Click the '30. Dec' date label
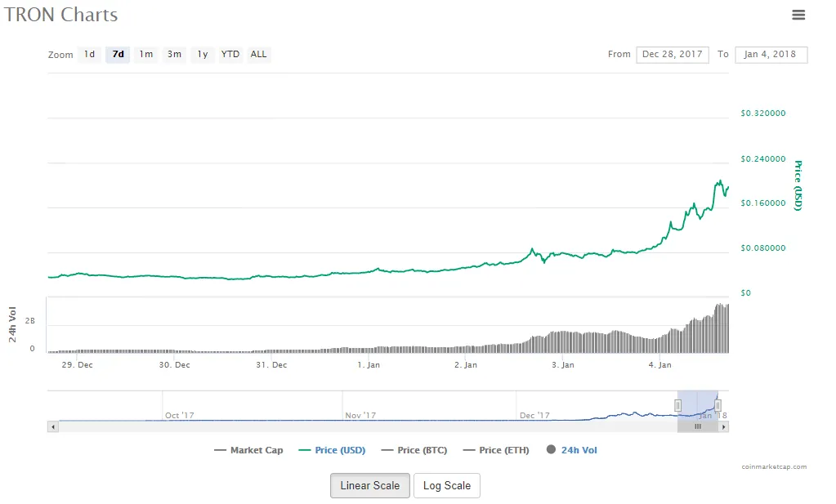The width and height of the screenshot is (836, 504). tap(174, 365)
